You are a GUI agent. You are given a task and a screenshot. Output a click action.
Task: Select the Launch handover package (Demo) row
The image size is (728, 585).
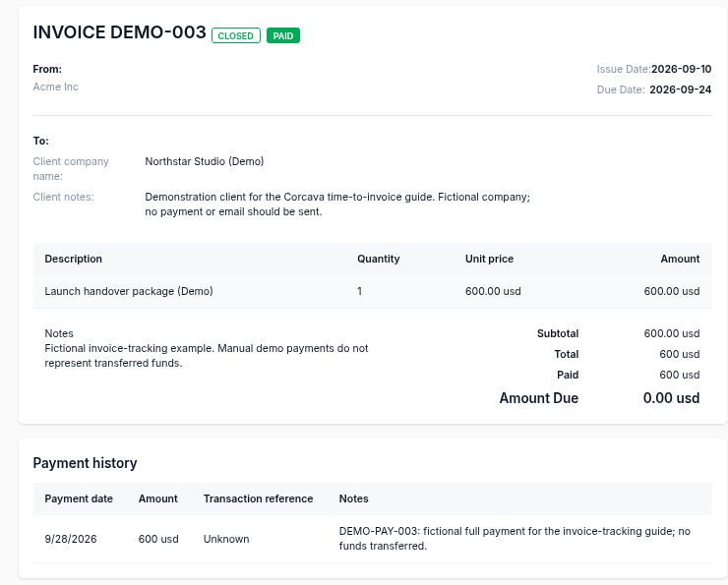pyautogui.click(x=372, y=291)
